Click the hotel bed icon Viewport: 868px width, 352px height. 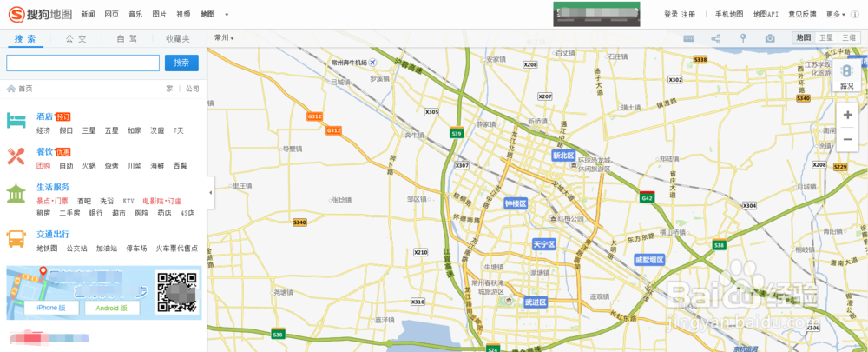[16, 119]
